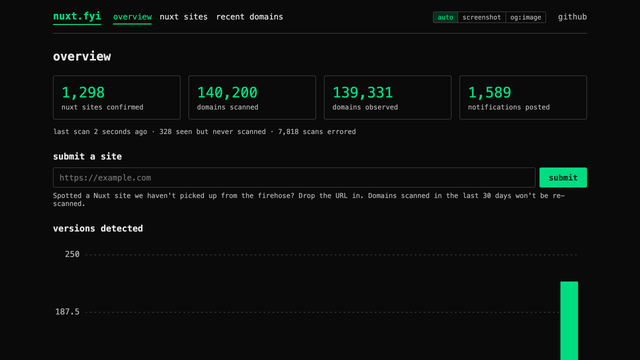Click the 1,589 notifications posted card
Viewport: 640px width, 360px height.
[x=523, y=98]
